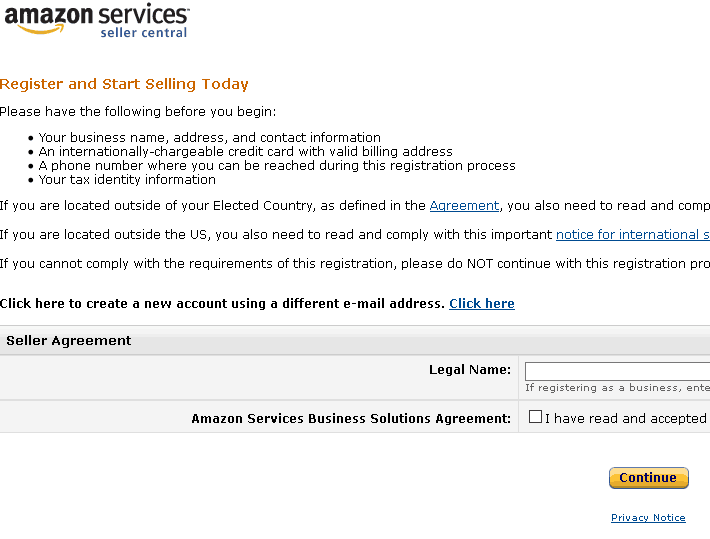The image size is (710, 539).
Task: Follow the 'Click here' new account link
Action: point(482,303)
